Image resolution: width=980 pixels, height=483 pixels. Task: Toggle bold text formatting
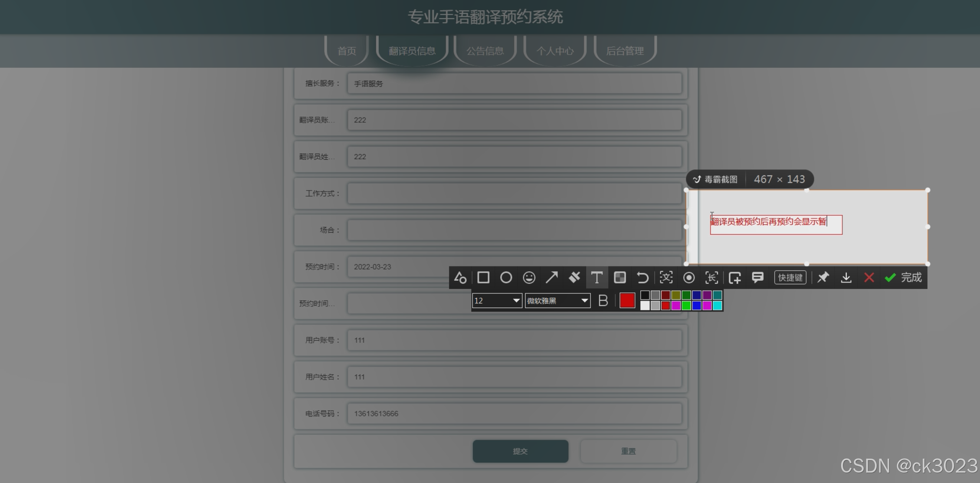(603, 301)
